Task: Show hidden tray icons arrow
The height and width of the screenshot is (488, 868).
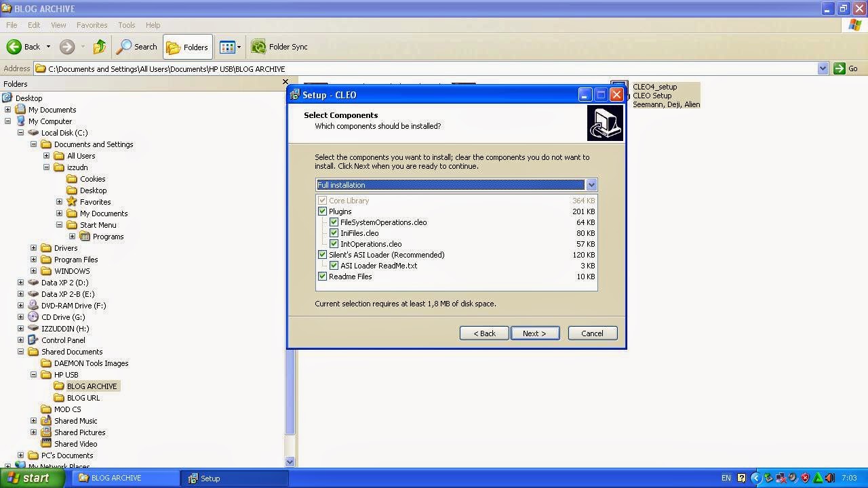Action: 755,478
